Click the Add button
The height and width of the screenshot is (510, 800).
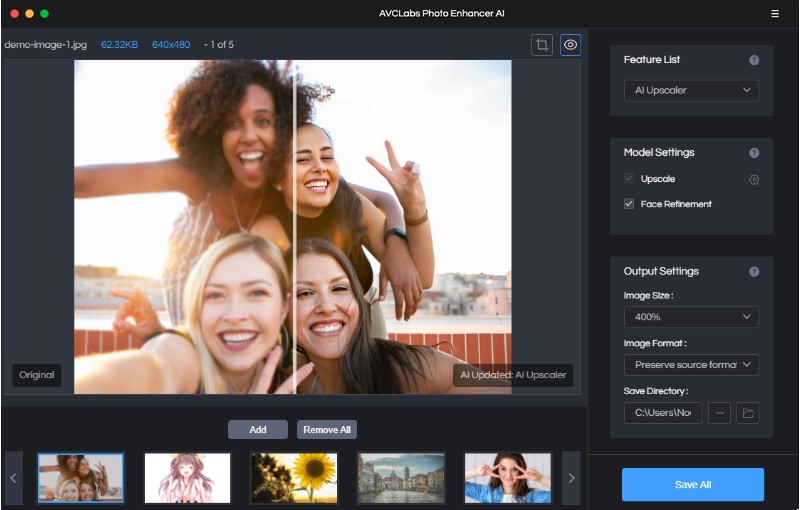pyautogui.click(x=258, y=429)
